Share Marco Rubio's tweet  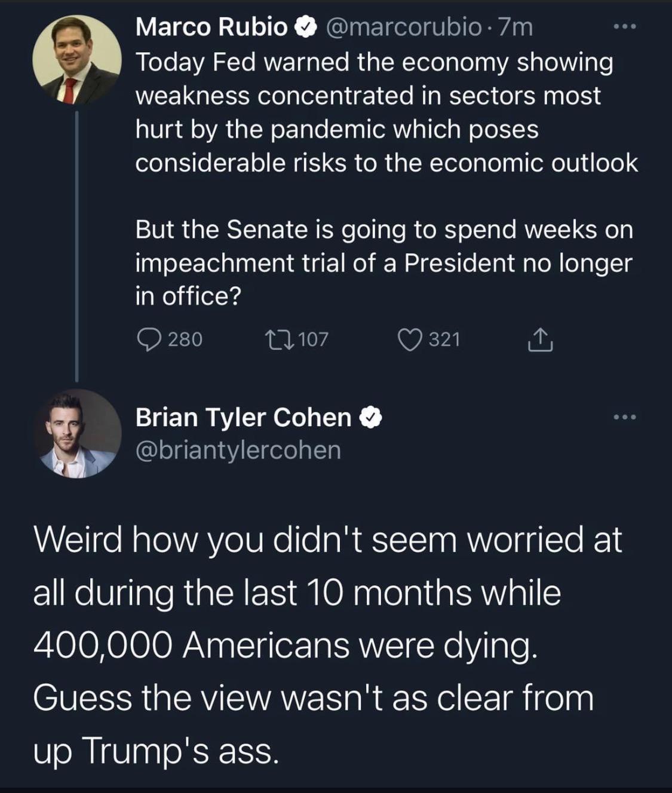pyautogui.click(x=540, y=339)
